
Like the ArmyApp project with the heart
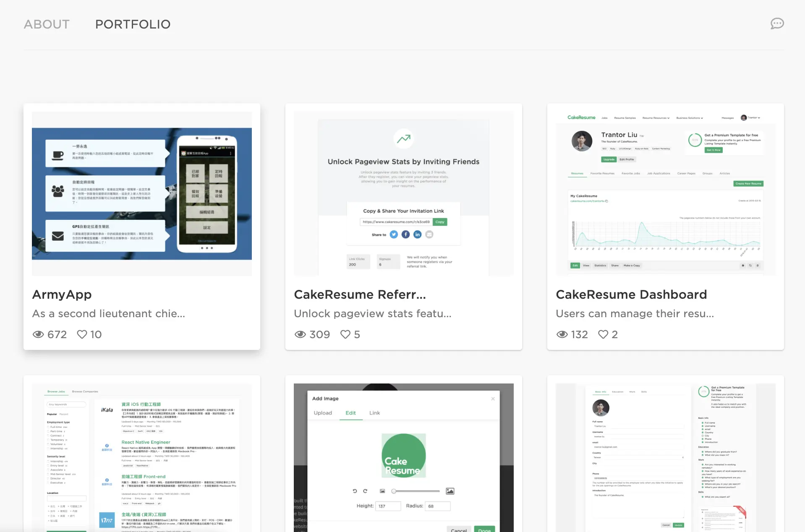[82, 334]
